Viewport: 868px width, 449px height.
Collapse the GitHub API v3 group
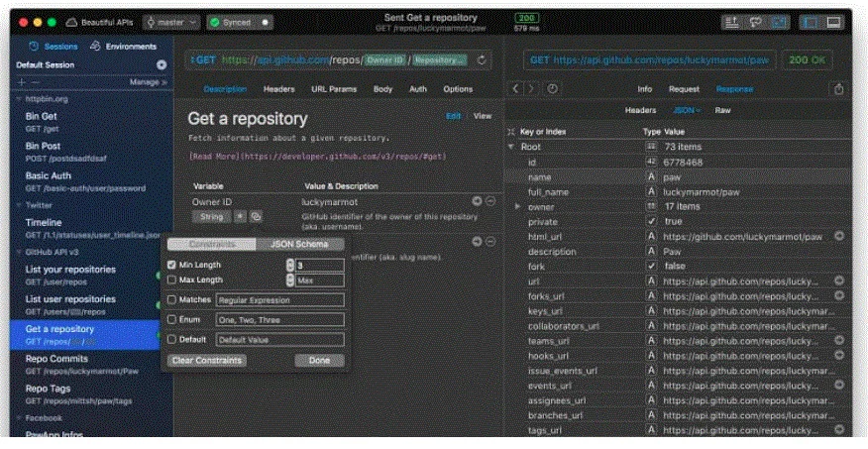18,252
